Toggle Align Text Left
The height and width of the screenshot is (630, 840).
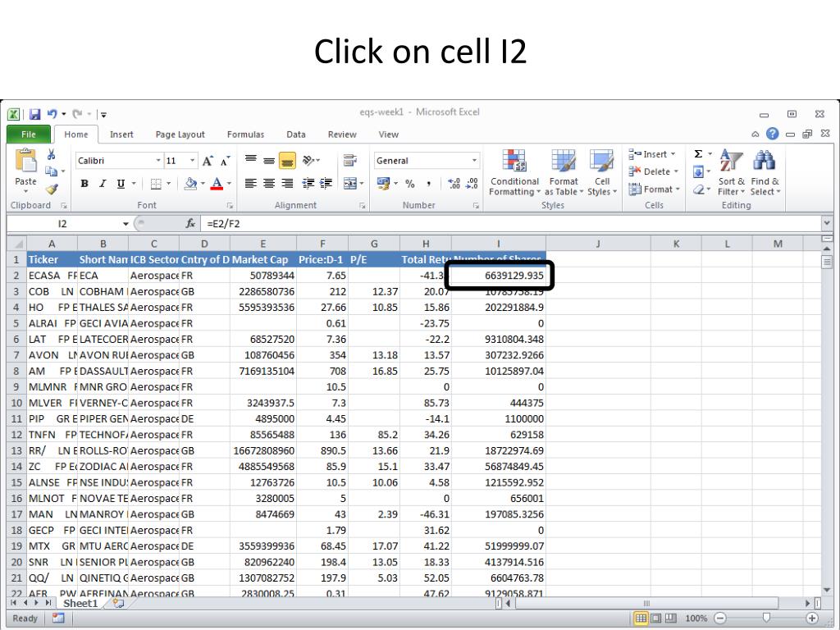(x=250, y=184)
